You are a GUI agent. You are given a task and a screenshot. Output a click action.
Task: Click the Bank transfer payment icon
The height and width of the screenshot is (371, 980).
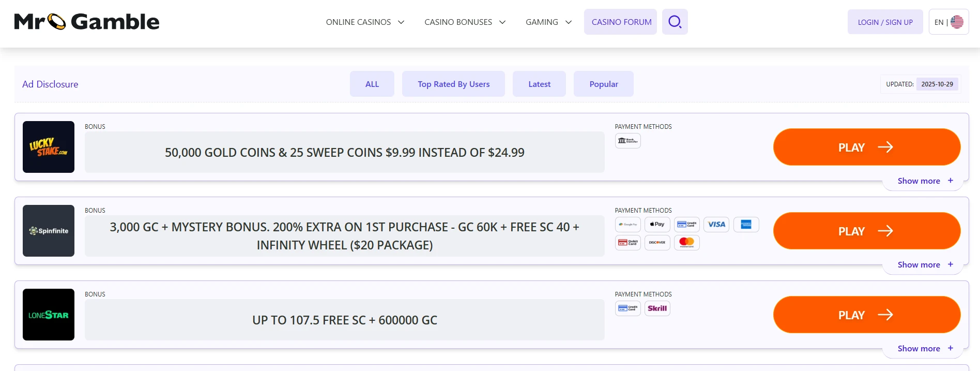[627, 141]
